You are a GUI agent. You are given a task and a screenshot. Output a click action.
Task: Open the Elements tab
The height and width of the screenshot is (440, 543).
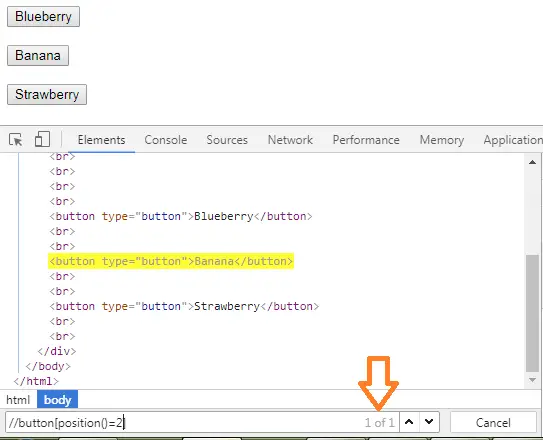[x=101, y=140]
